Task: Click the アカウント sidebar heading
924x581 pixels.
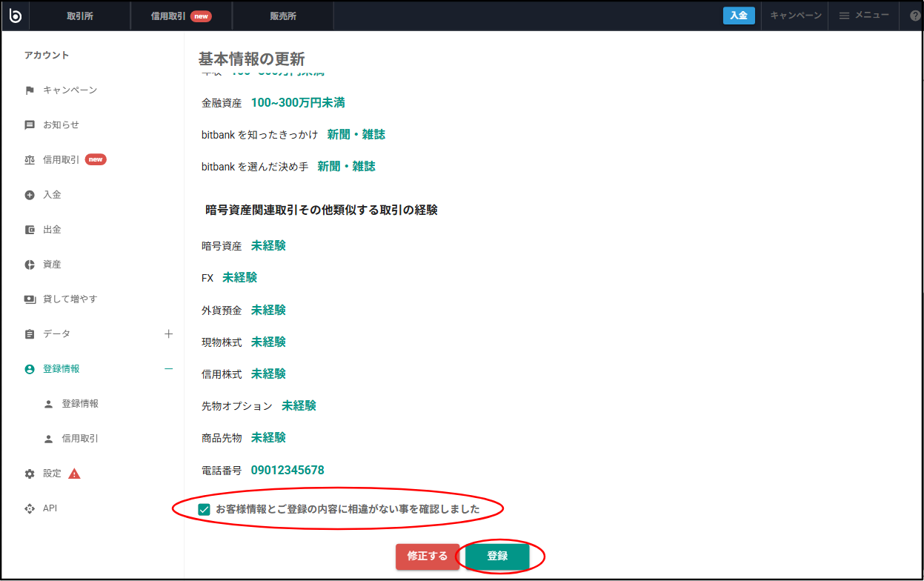Action: (47, 56)
